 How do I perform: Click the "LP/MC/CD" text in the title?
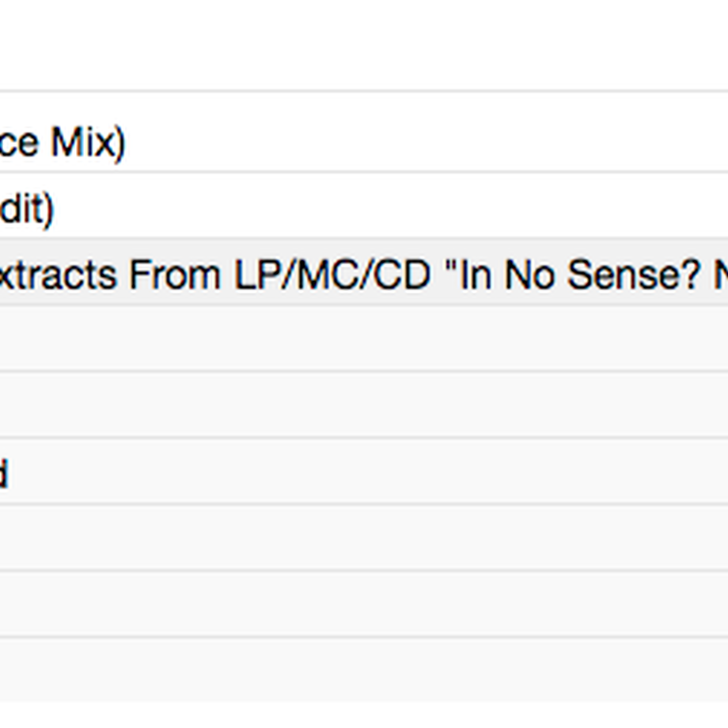[332, 275]
